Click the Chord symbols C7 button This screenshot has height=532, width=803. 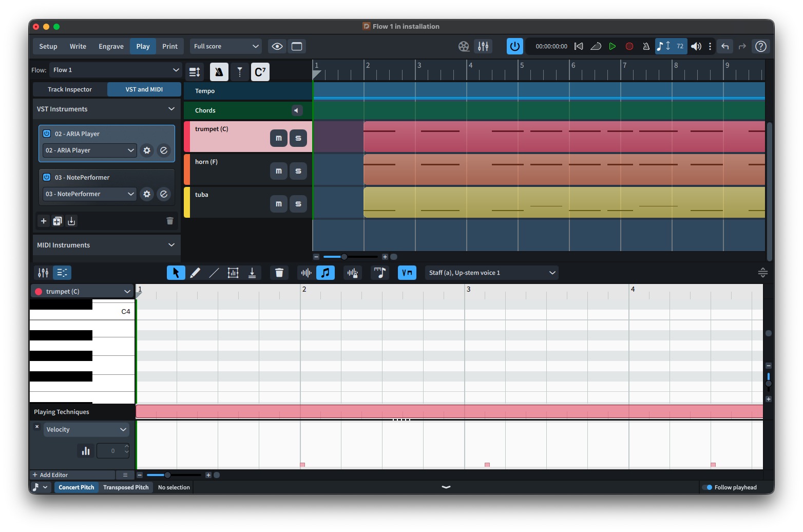click(x=260, y=72)
